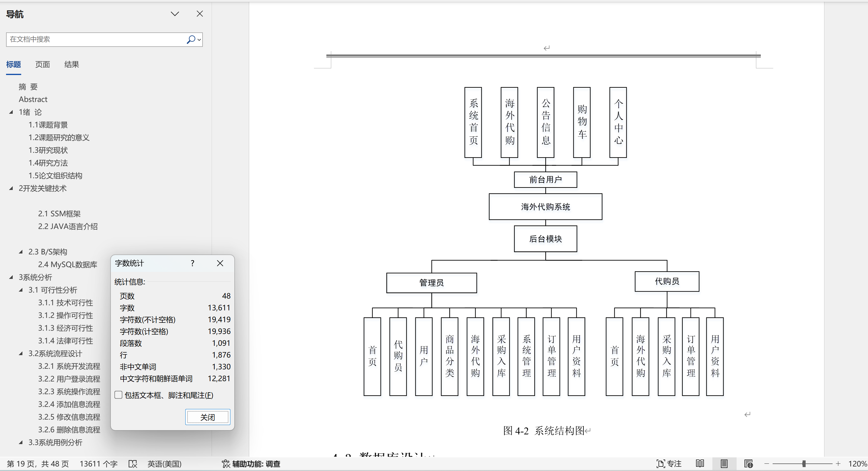Image resolution: width=868 pixels, height=471 pixels.
Task: Jump to 2.4 MySQL数据库
Action: tap(68, 265)
